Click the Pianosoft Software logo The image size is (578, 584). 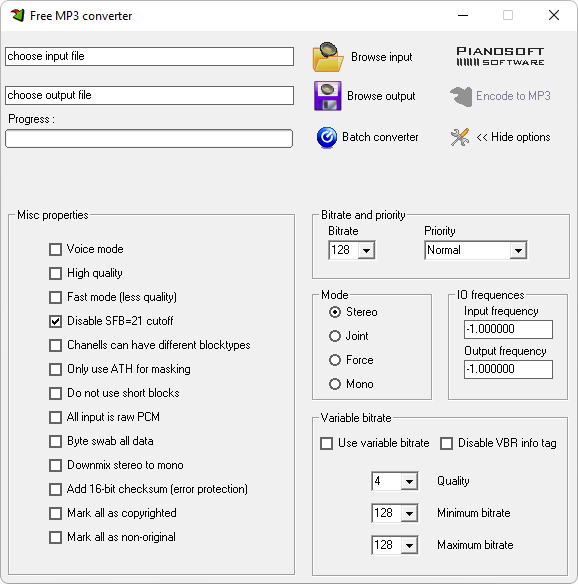click(500, 57)
